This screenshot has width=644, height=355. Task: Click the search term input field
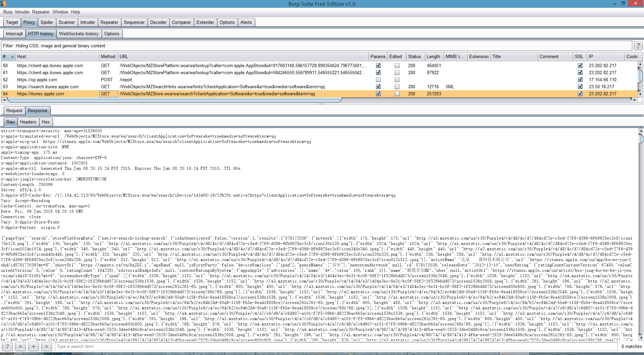(x=336, y=347)
